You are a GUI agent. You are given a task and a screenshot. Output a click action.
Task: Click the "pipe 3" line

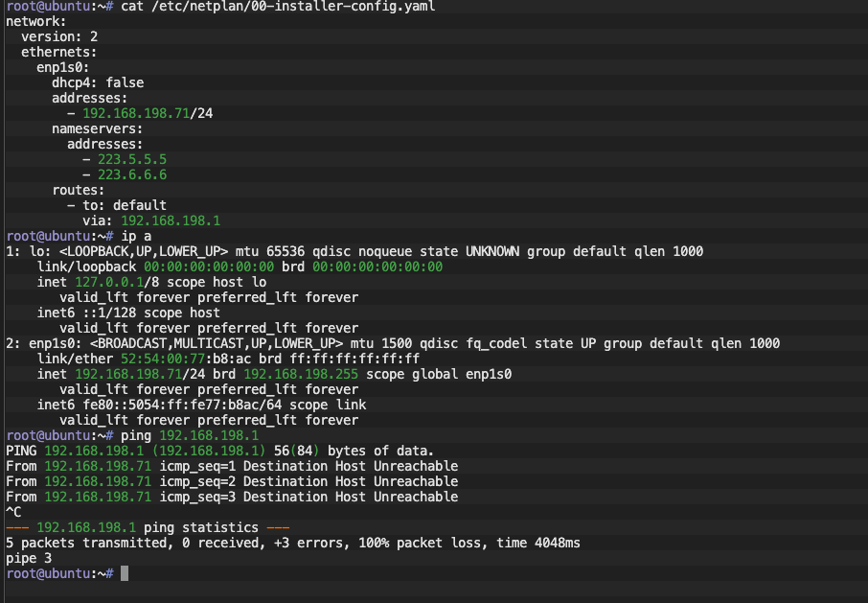[x=29, y=558]
